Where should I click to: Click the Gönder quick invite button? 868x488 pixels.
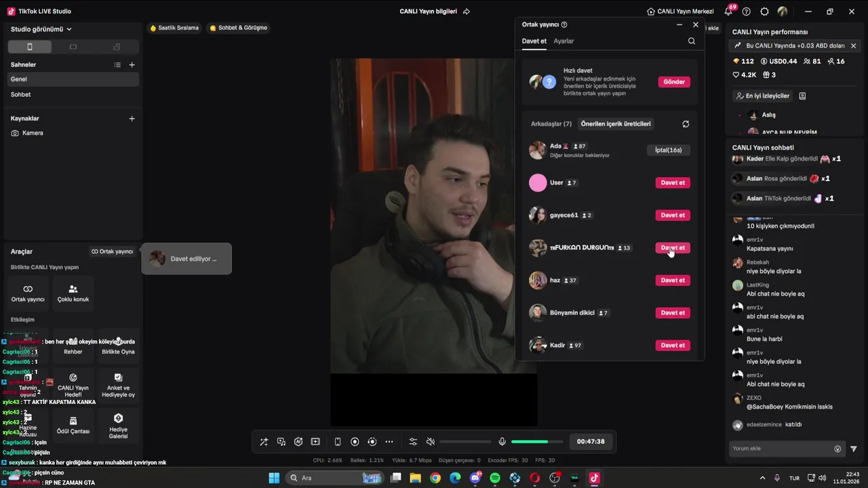click(674, 82)
